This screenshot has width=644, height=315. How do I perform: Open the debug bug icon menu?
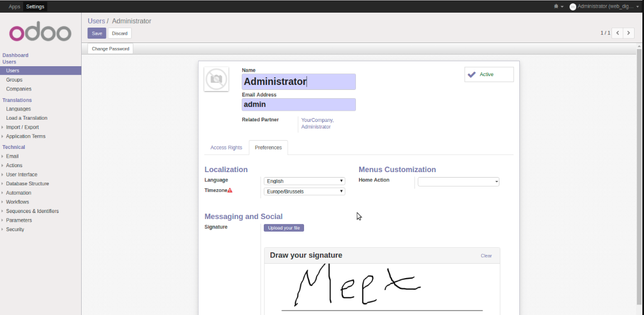coord(557,7)
